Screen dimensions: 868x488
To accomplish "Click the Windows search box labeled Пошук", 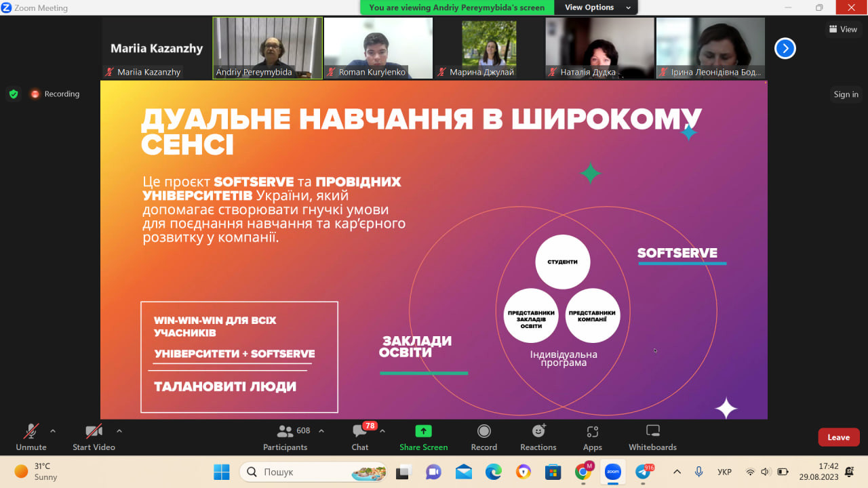I will (x=314, y=472).
